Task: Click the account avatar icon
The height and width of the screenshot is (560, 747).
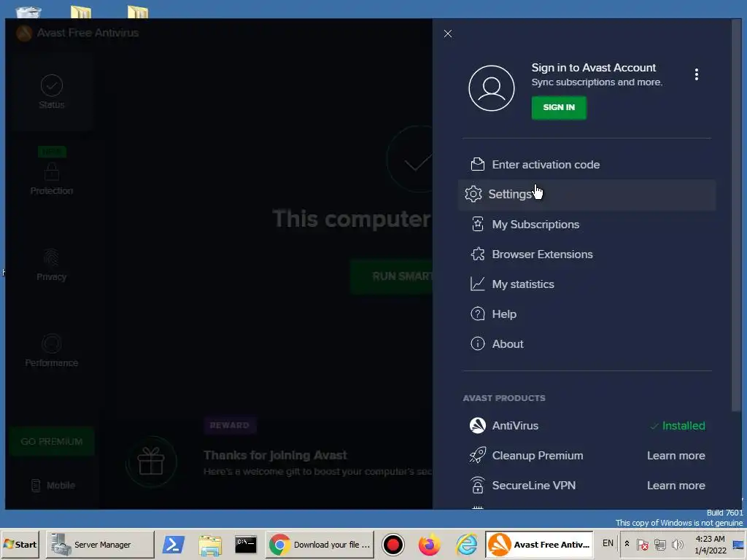Action: 491,88
